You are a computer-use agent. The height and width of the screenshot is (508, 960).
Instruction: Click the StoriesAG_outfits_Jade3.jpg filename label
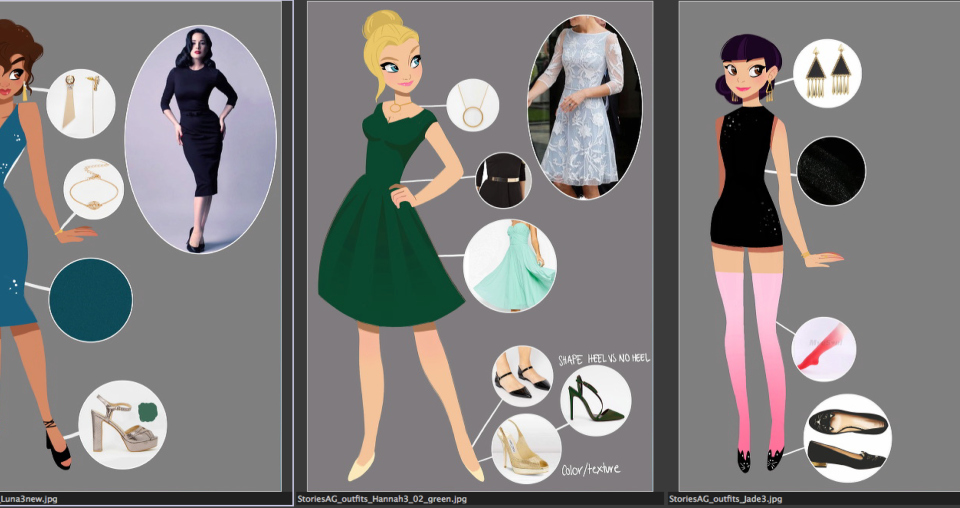(726, 498)
